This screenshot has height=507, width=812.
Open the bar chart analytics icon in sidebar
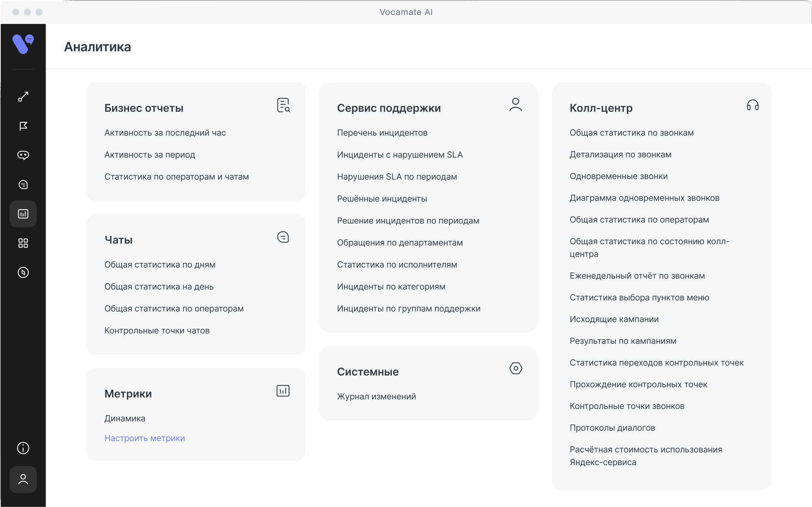[23, 214]
